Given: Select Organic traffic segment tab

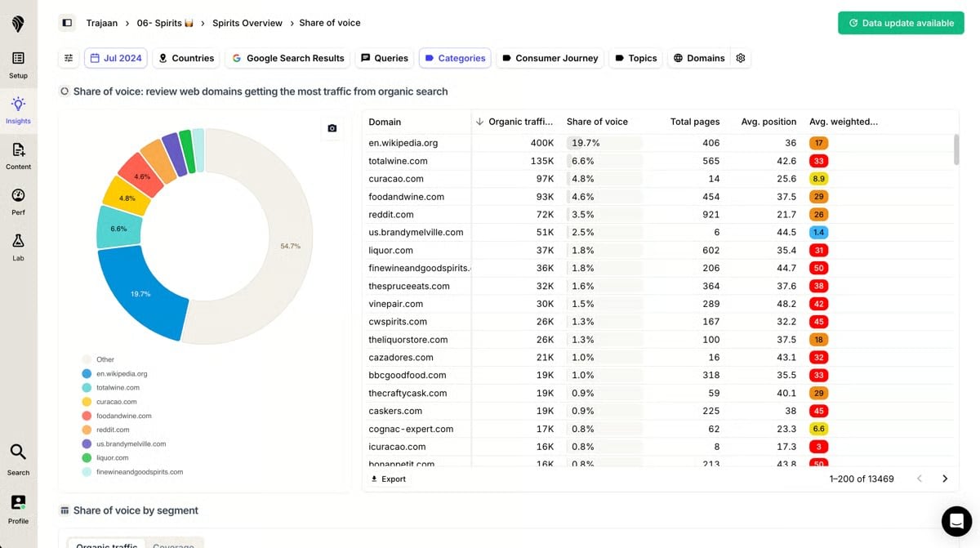Looking at the screenshot, I should coord(105,545).
